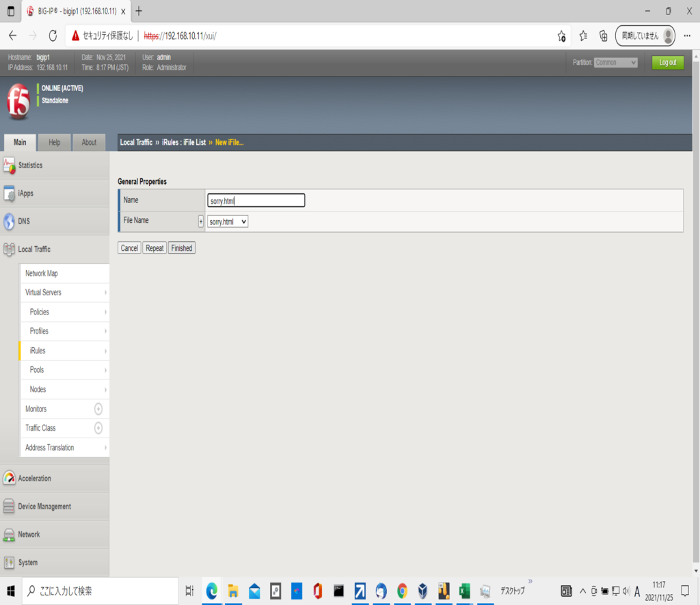The height and width of the screenshot is (605, 700).
Task: Open Excel from the Windows taskbar
Action: point(464,591)
